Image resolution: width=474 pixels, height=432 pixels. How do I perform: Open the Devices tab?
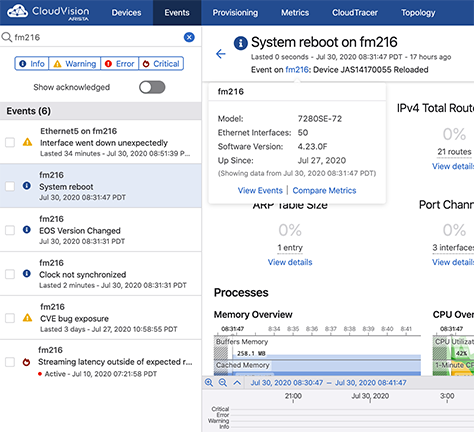tap(126, 13)
